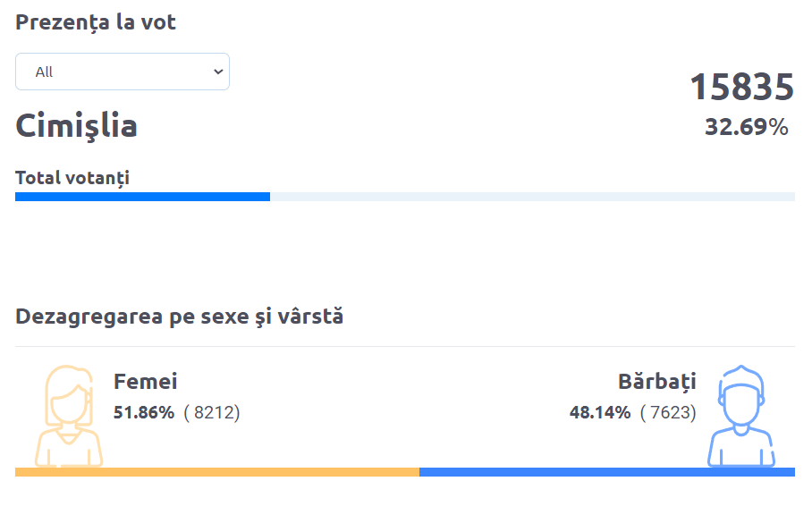Click the male voter silhouette icon
The width and height of the screenshot is (812, 515).
[x=741, y=416]
